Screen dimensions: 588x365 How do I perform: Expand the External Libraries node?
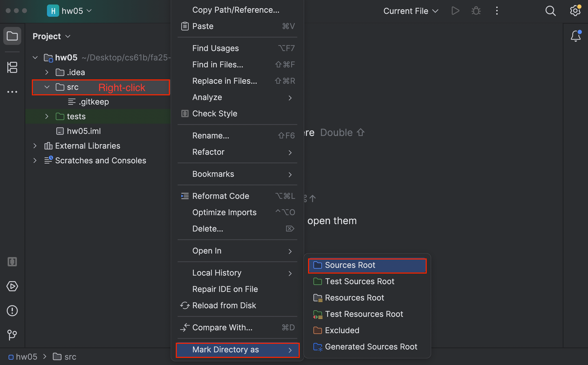tap(35, 146)
